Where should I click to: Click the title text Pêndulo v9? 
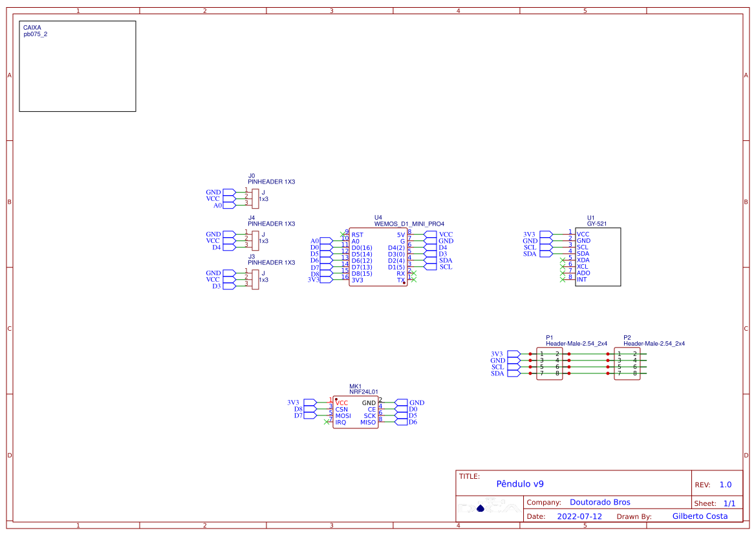click(x=521, y=483)
